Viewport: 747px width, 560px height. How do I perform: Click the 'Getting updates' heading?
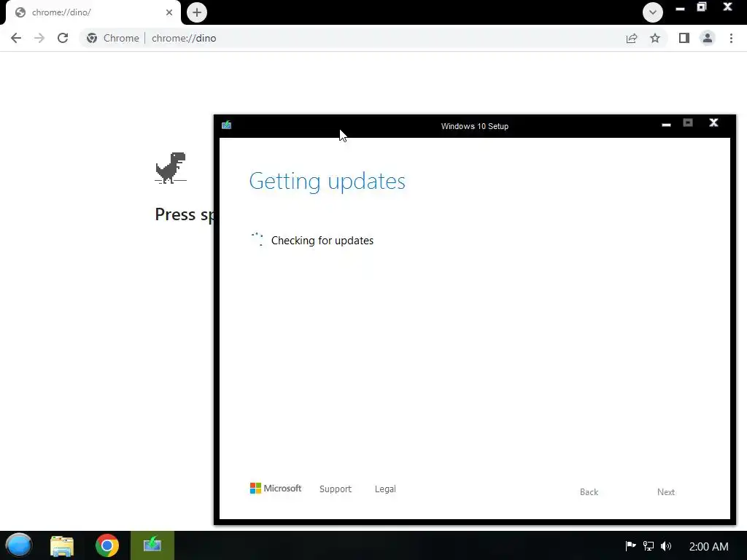click(x=328, y=182)
